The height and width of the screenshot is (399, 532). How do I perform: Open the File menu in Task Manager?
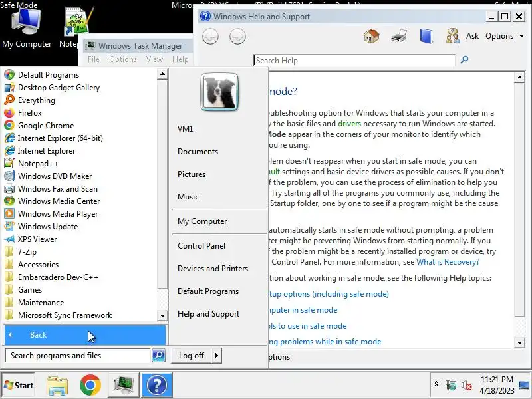(94, 59)
